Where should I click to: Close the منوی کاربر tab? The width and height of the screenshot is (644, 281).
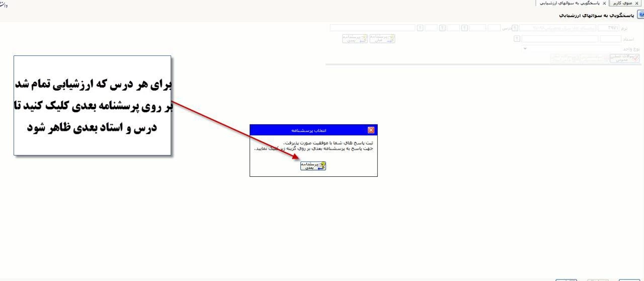639,3
